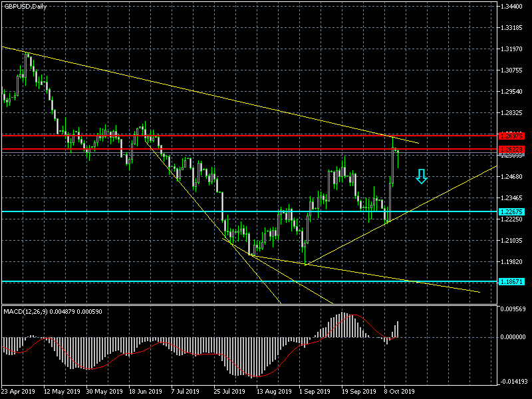Image resolution: width=532 pixels, height=399 pixels.
Task: Click the 1.18671 cyan price label
Action: coord(511,281)
